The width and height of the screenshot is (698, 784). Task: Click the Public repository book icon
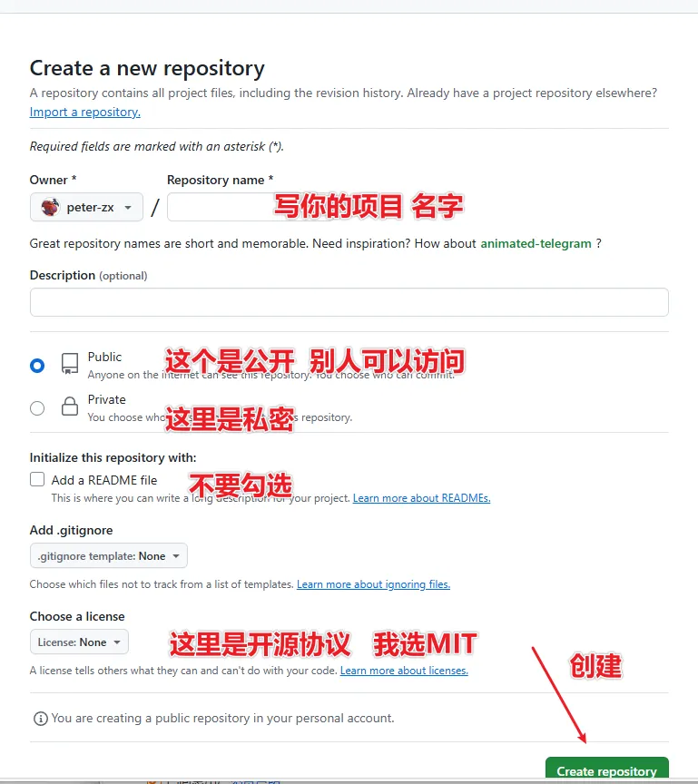tap(70, 364)
